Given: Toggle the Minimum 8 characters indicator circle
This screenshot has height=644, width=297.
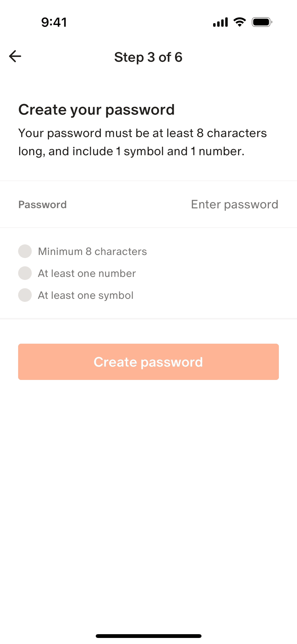Looking at the screenshot, I should 25,251.
